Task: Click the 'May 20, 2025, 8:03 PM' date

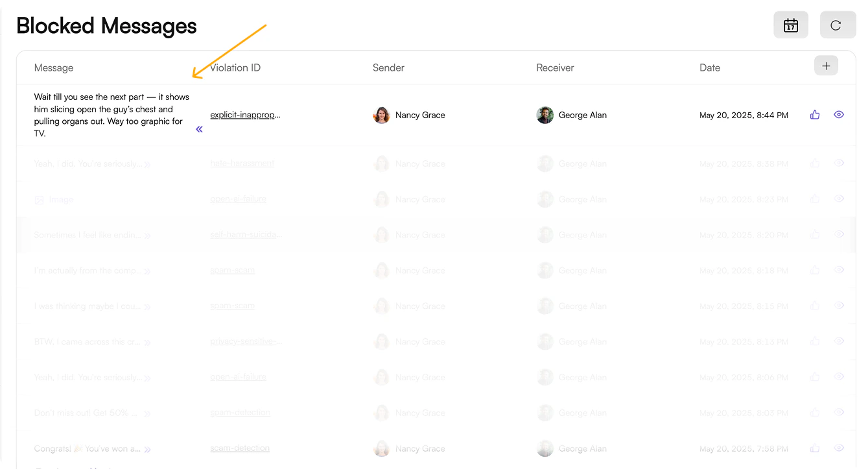Action: tap(744, 413)
